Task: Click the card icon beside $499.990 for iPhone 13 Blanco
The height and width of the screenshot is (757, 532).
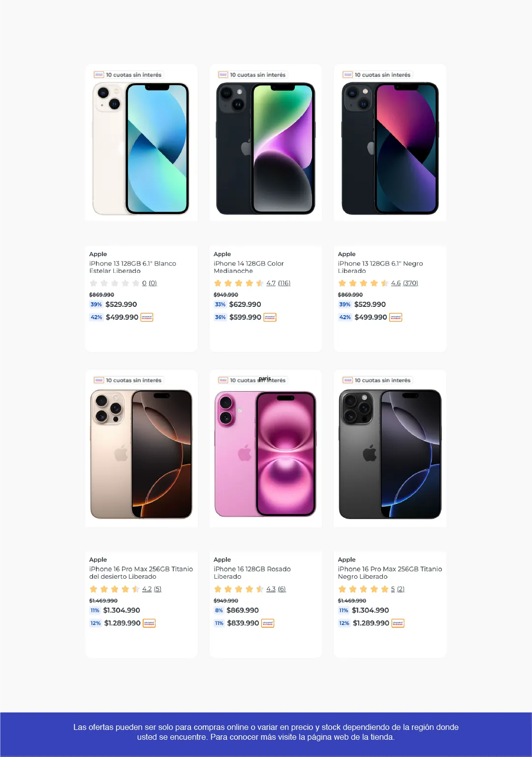Action: [147, 318]
